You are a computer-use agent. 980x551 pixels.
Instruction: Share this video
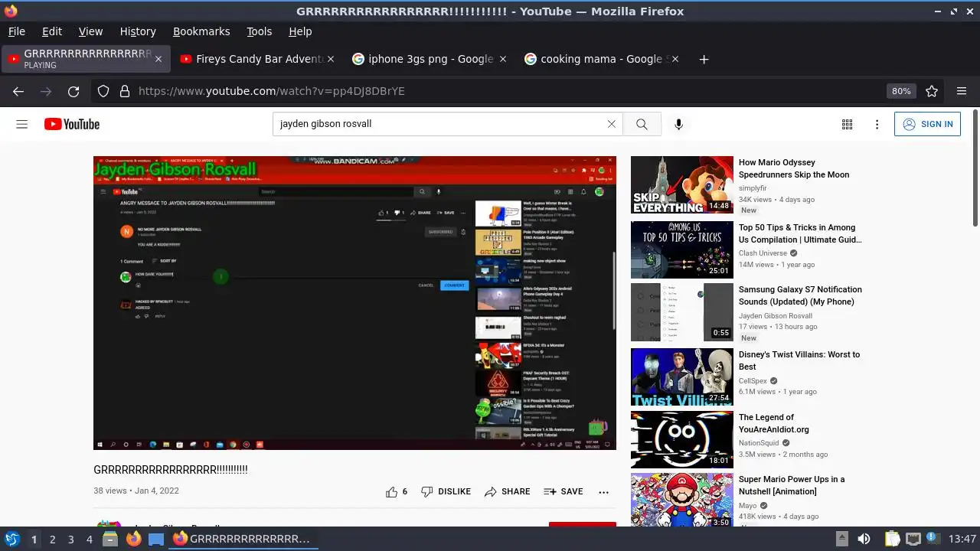(x=507, y=492)
